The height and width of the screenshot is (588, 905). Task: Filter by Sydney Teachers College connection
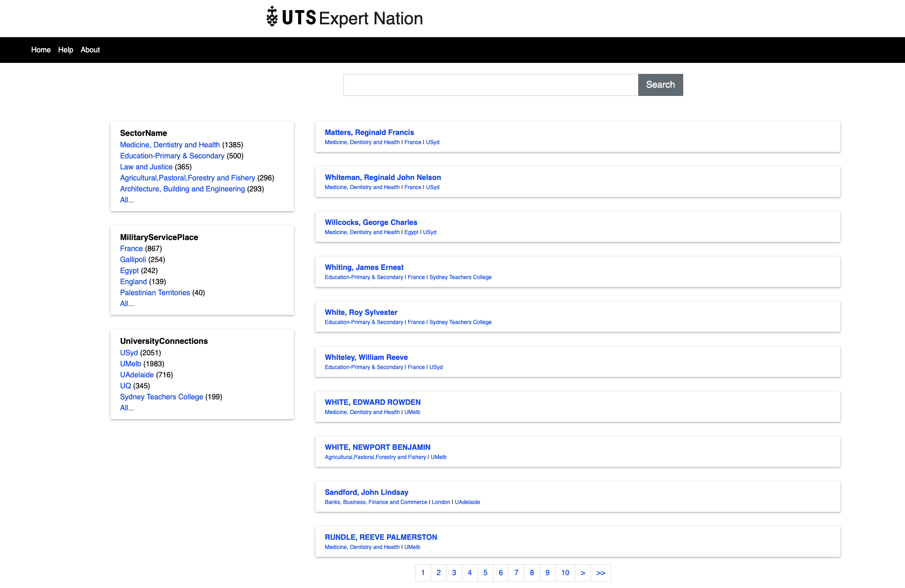pyautogui.click(x=162, y=397)
